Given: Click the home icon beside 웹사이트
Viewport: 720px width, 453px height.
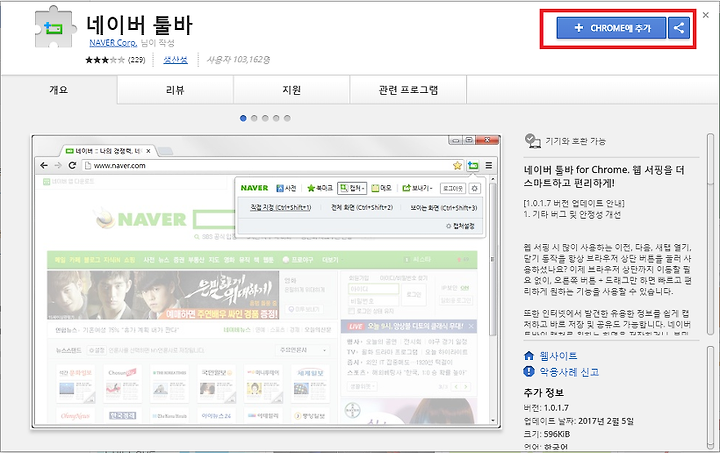Looking at the screenshot, I should point(529,356).
